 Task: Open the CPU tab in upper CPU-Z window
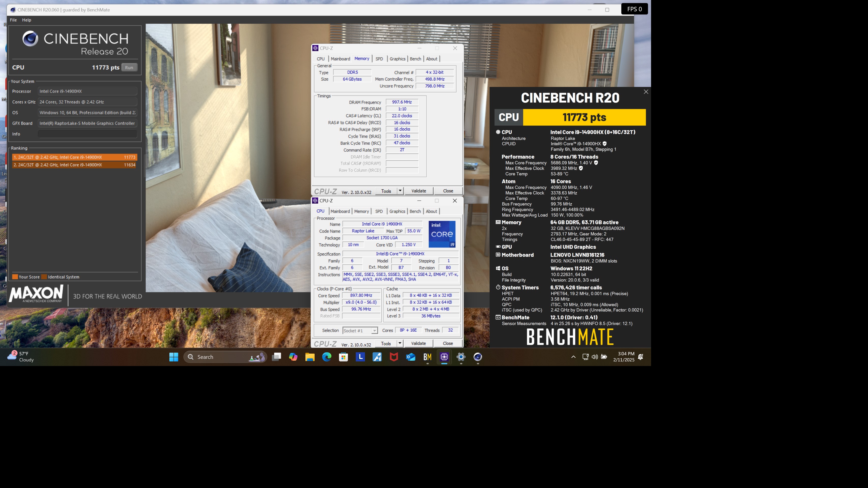[321, 59]
